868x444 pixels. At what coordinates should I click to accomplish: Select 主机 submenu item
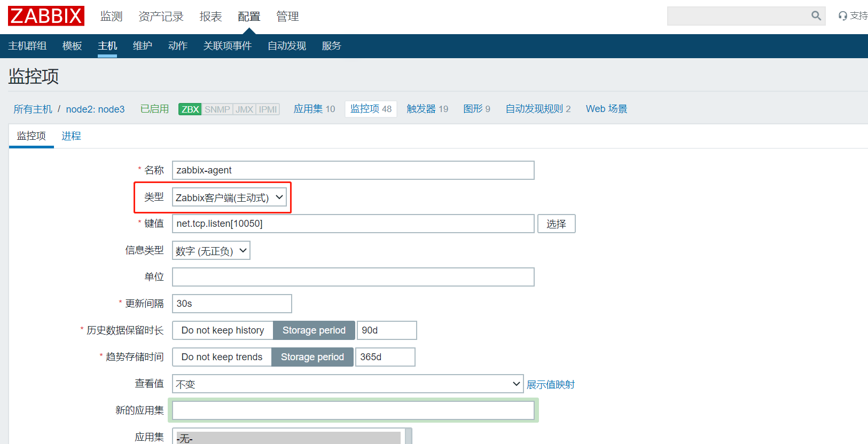tap(107, 46)
